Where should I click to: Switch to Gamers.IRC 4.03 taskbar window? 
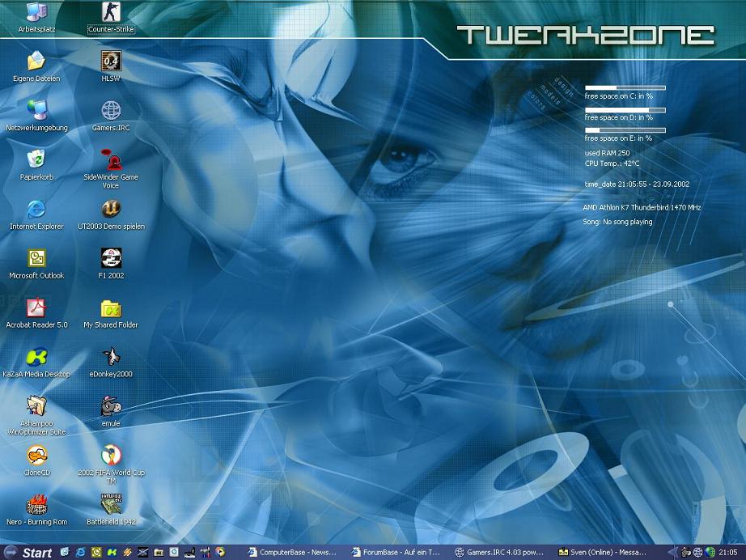click(499, 553)
